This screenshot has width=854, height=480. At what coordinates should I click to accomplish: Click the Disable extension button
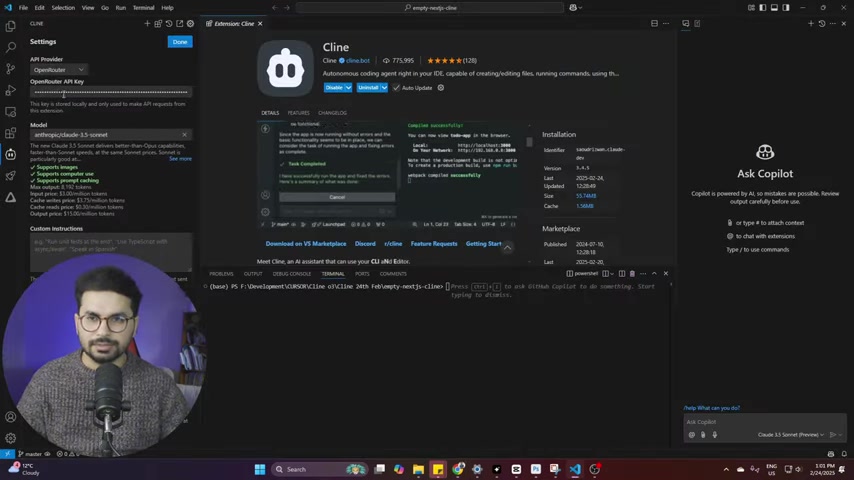334,88
